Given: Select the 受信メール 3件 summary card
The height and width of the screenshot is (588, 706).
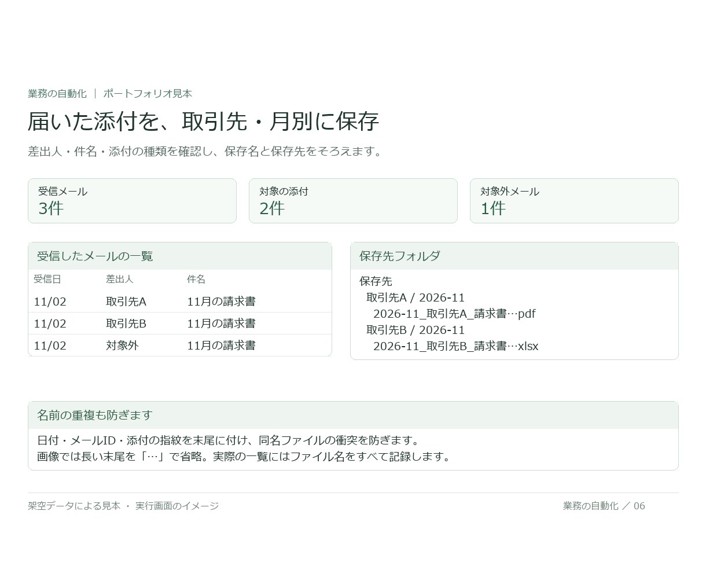Looking at the screenshot, I should [x=132, y=201].
